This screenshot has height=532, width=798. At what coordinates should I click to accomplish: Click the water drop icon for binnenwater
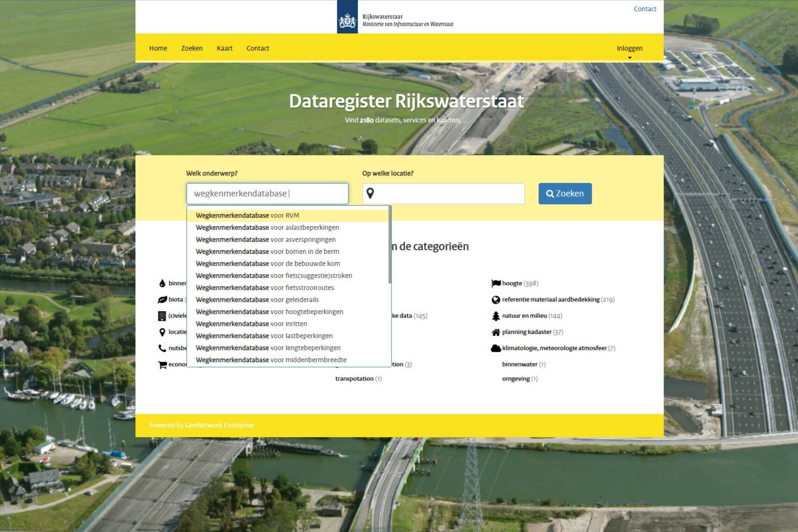[x=162, y=283]
